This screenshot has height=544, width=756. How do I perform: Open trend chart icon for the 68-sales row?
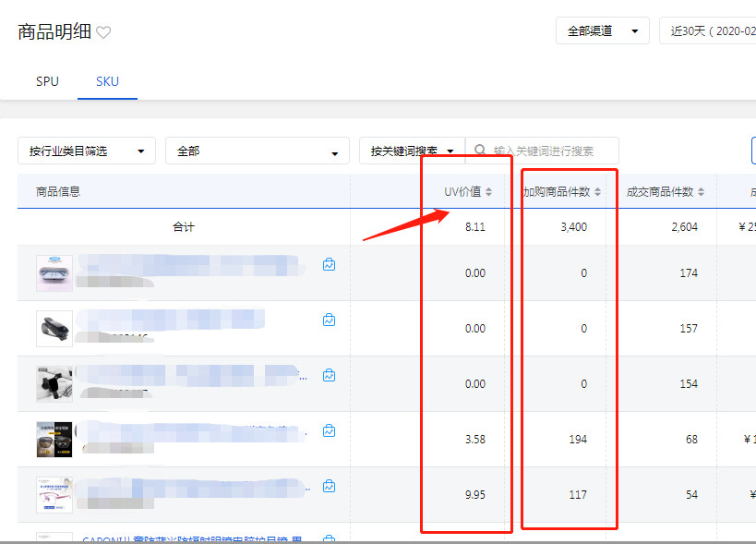330,431
